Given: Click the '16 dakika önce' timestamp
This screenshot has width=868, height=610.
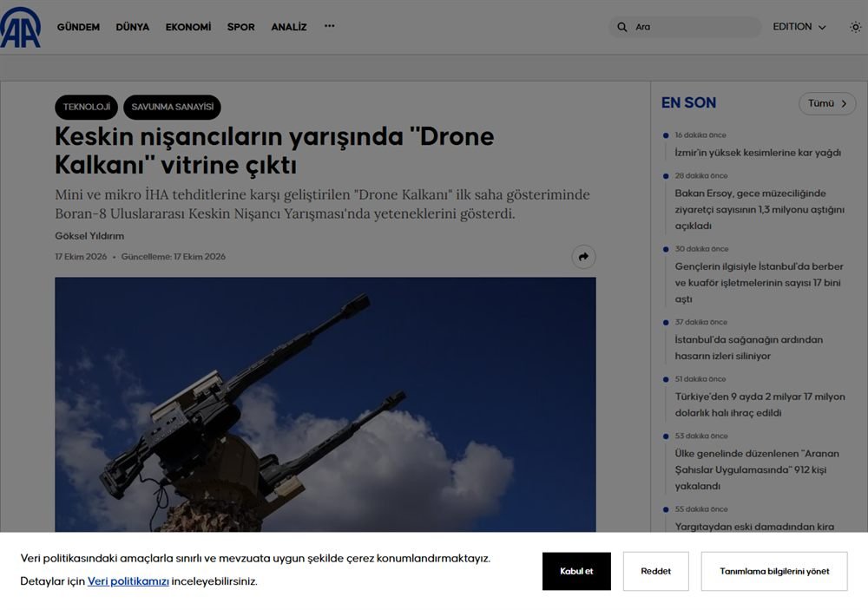Looking at the screenshot, I should pyautogui.click(x=700, y=135).
